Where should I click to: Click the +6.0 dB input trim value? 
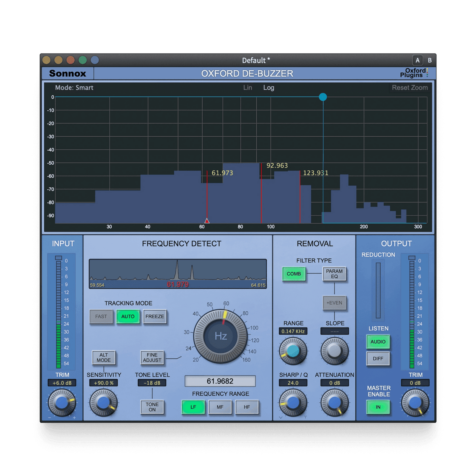[62, 383]
